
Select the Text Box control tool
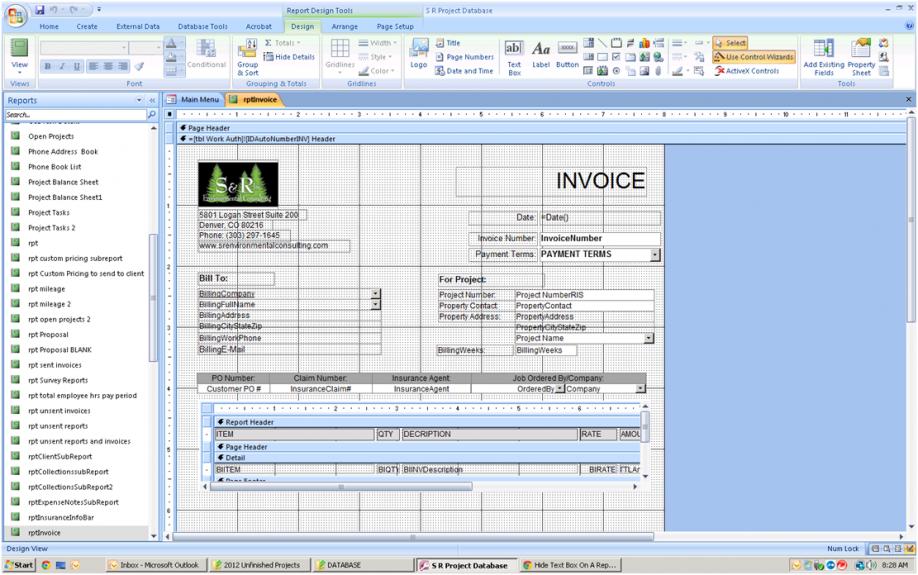tap(514, 56)
